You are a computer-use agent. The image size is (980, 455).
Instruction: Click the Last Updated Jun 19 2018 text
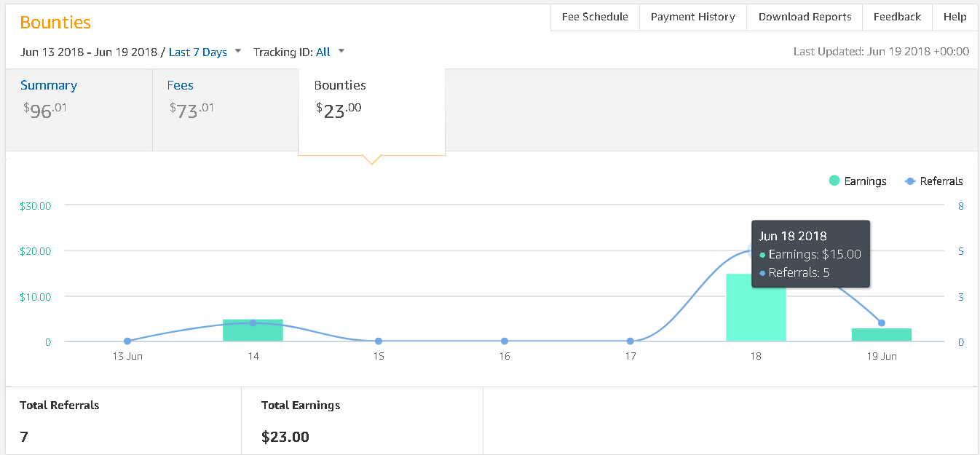tap(881, 52)
